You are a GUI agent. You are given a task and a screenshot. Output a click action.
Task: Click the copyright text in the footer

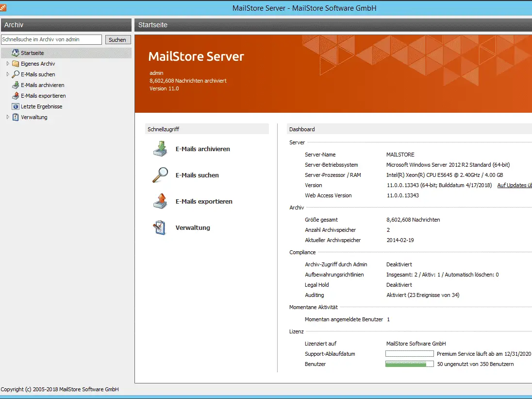point(60,389)
